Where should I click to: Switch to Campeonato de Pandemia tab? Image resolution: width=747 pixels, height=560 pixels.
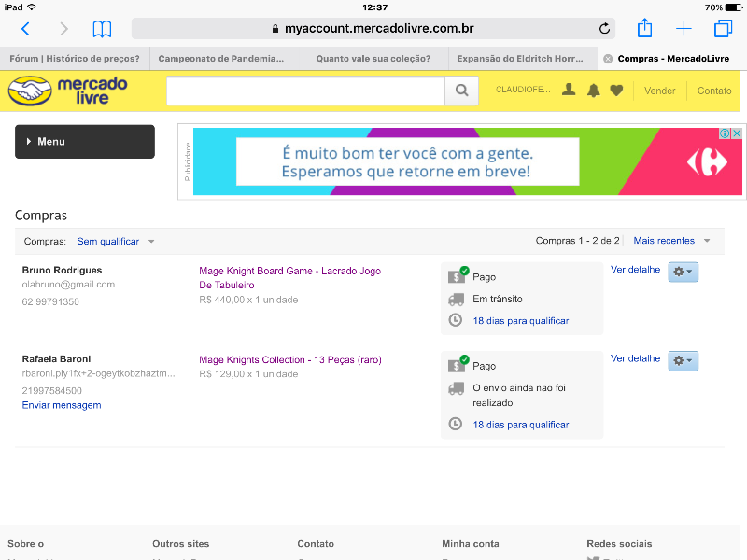221,59
